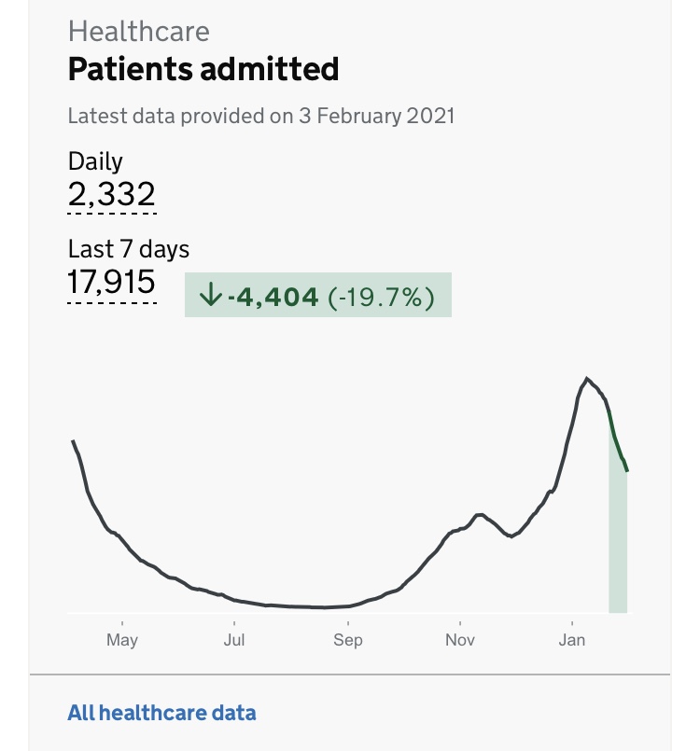
Task: Click the green shaded last-7-days chart region
Action: (x=618, y=517)
